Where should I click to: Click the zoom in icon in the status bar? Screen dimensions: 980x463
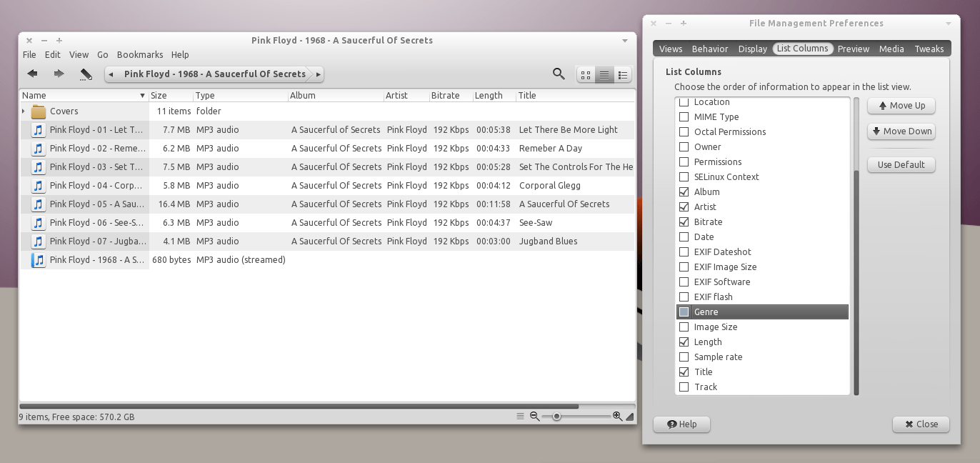pos(617,415)
